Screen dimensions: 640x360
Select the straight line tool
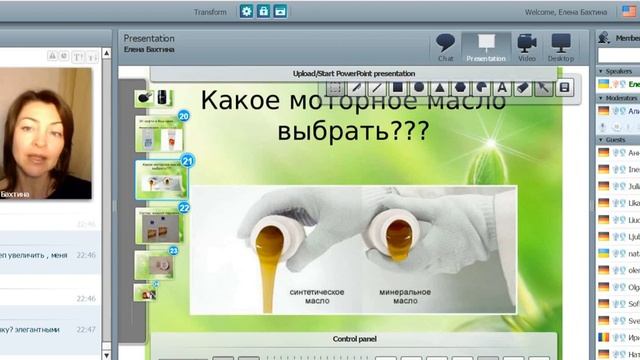[x=377, y=87]
